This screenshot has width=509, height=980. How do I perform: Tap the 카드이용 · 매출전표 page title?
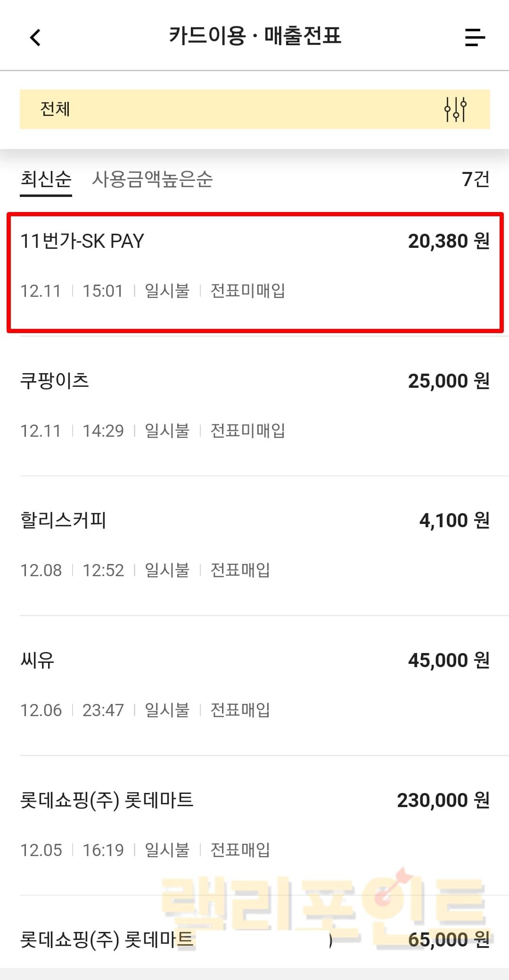point(255,36)
